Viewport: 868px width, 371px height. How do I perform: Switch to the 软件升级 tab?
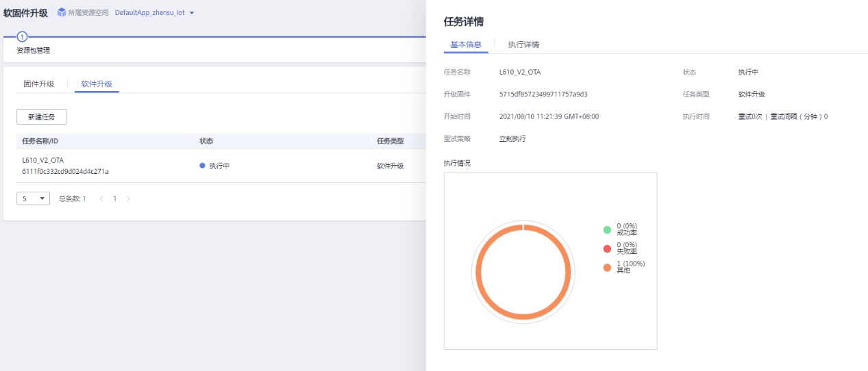click(97, 84)
